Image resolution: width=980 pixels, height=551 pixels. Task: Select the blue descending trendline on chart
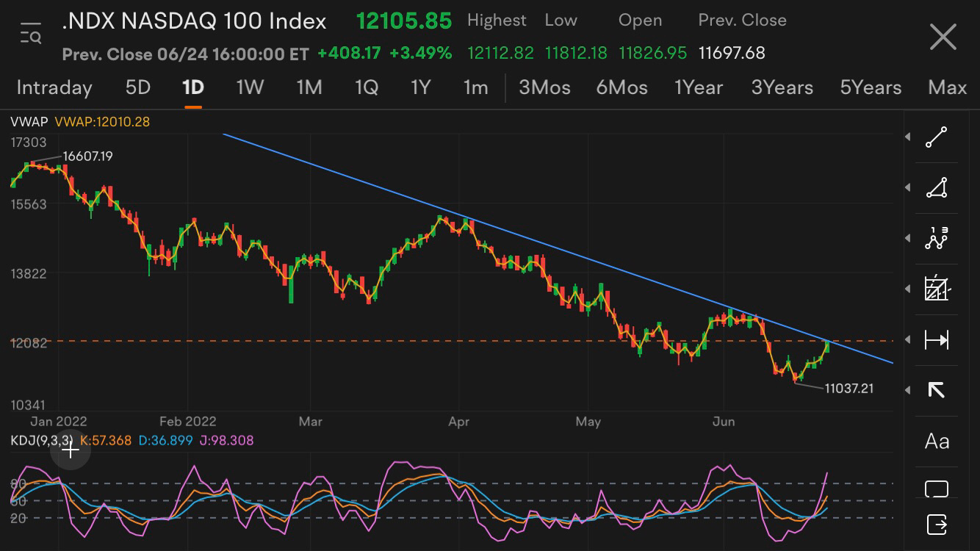pyautogui.click(x=558, y=248)
